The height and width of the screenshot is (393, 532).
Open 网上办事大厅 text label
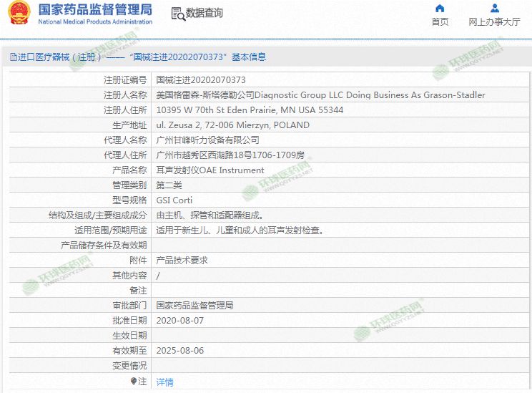coord(494,22)
